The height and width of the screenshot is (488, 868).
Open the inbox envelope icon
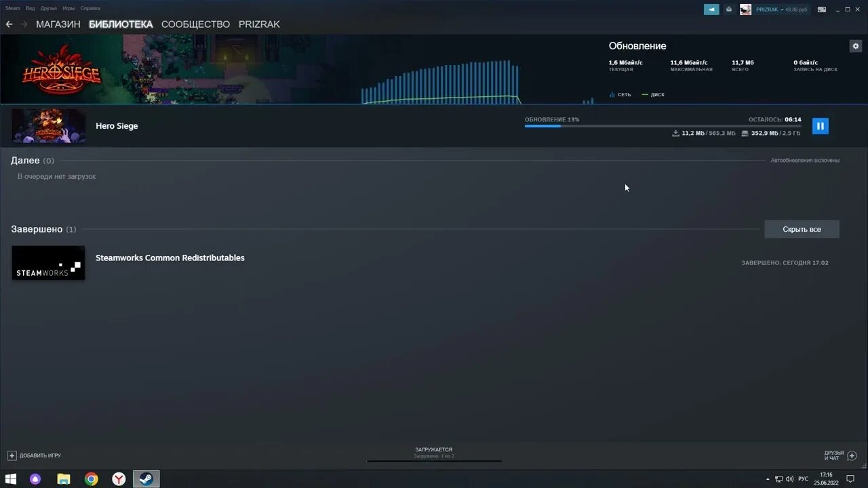(729, 9)
